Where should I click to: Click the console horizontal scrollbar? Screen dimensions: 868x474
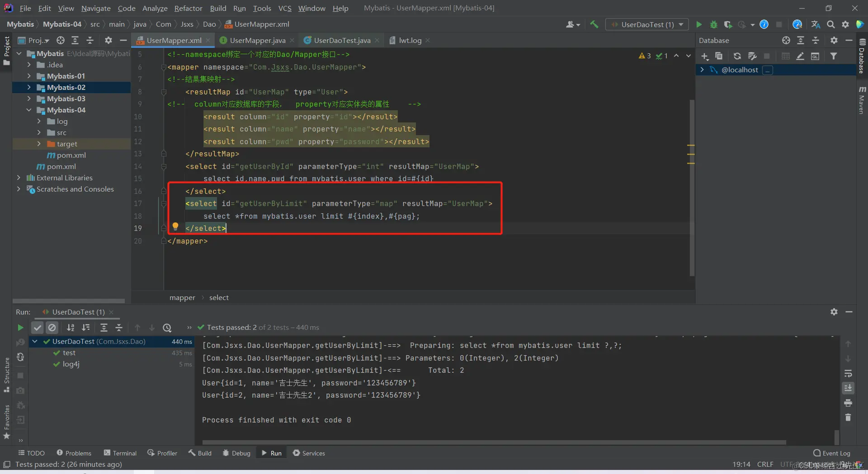tap(494, 442)
